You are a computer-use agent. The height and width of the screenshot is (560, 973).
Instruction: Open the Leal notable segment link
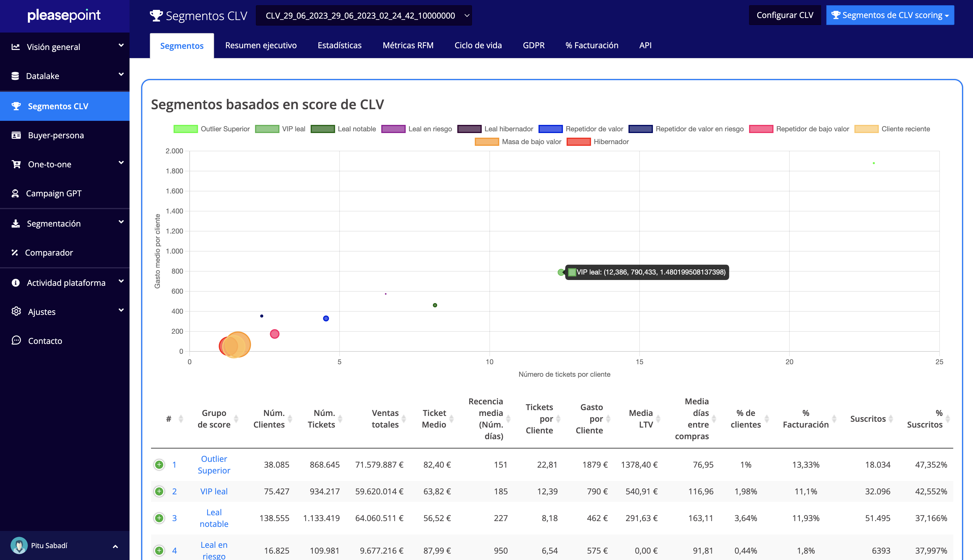(214, 518)
